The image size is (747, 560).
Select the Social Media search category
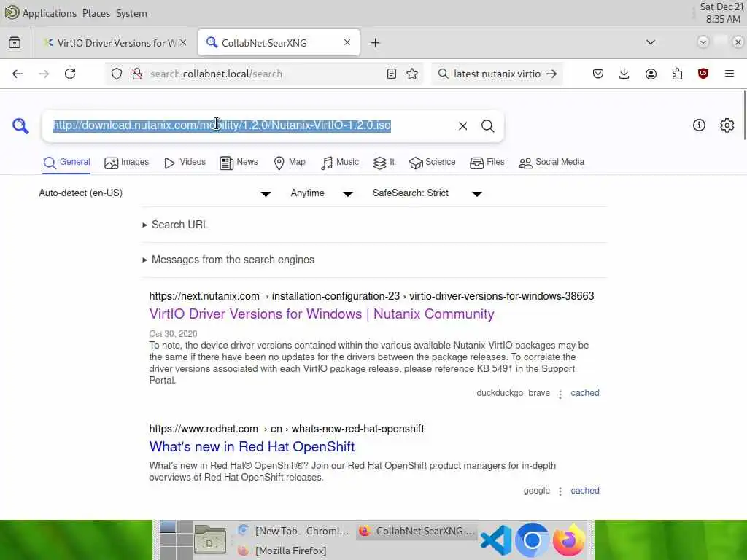pyautogui.click(x=551, y=163)
